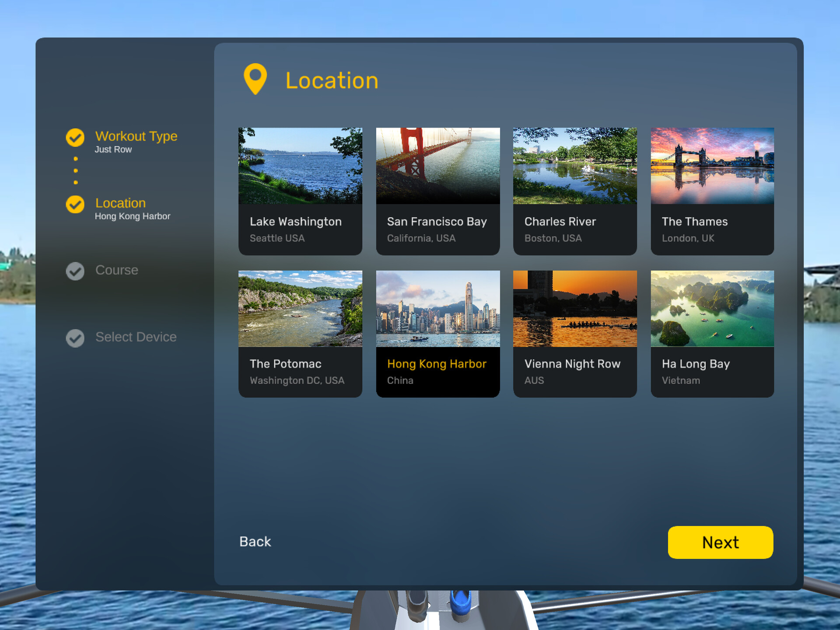This screenshot has width=840, height=630.
Task: Select the Lake Washington photo
Action: pyautogui.click(x=300, y=166)
